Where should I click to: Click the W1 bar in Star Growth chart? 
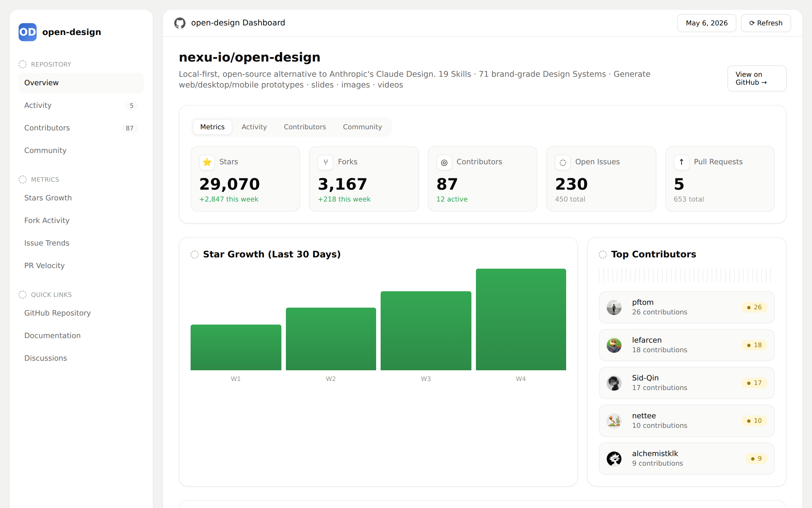(x=236, y=347)
